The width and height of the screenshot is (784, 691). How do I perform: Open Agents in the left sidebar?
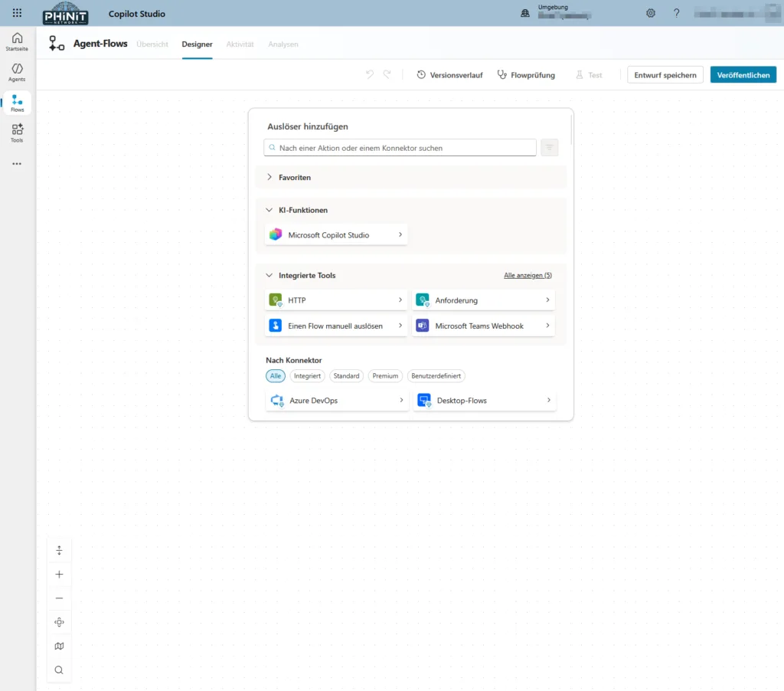pyautogui.click(x=17, y=72)
